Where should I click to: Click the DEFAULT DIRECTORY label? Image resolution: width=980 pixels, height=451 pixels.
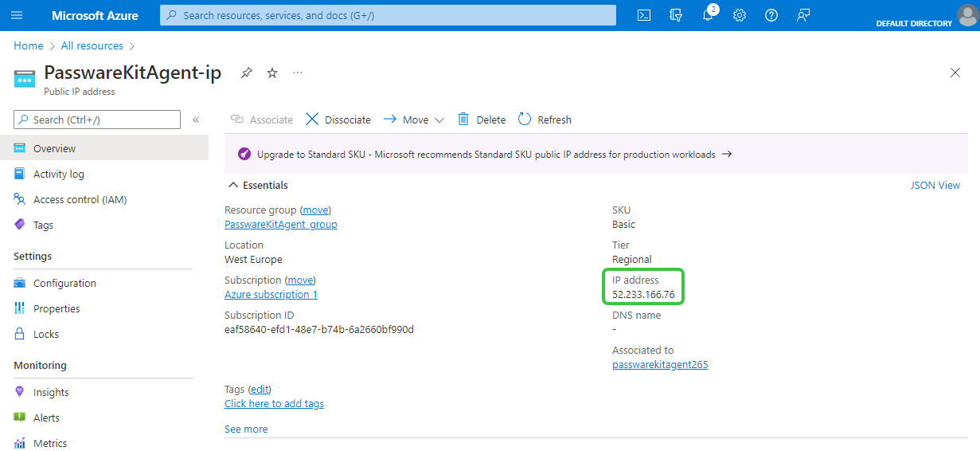(914, 23)
